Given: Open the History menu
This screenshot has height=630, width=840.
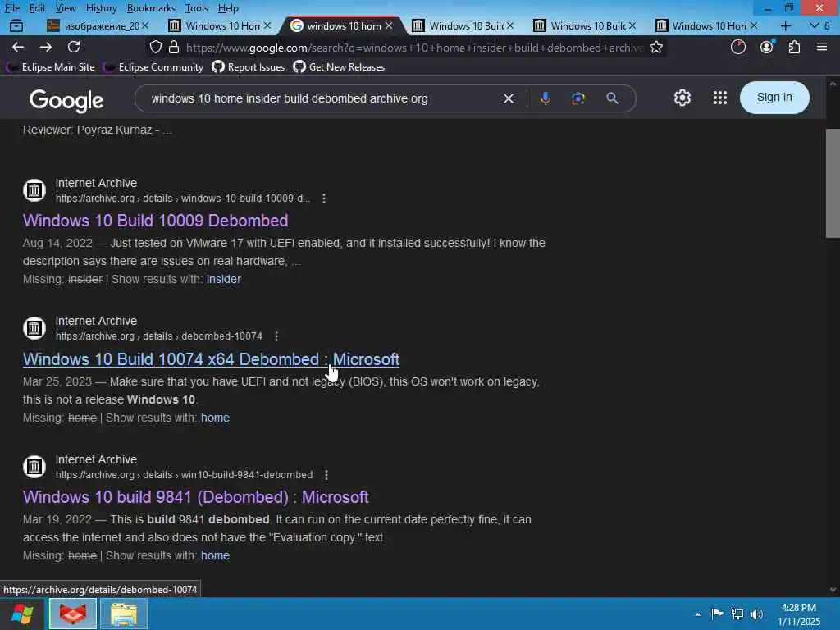Looking at the screenshot, I should (101, 8).
